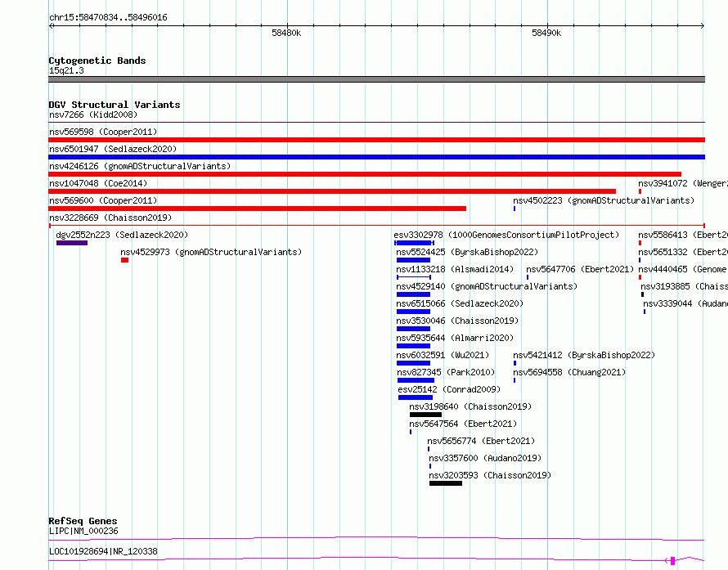Select the nsv3193885 (Chaiss) label
728x570 pixels.
(685, 286)
